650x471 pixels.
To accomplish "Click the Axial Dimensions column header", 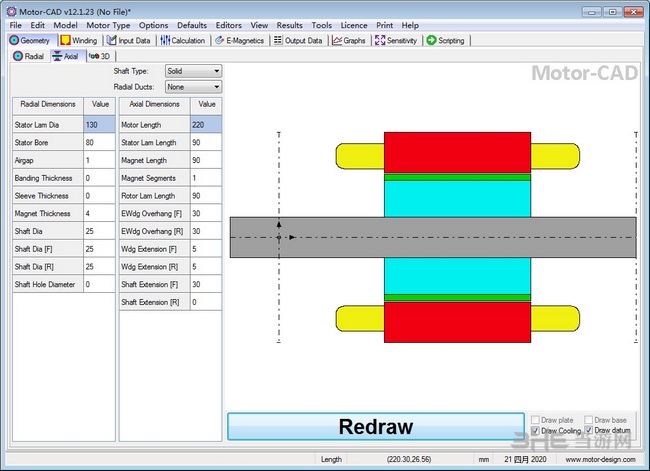I will [155, 106].
